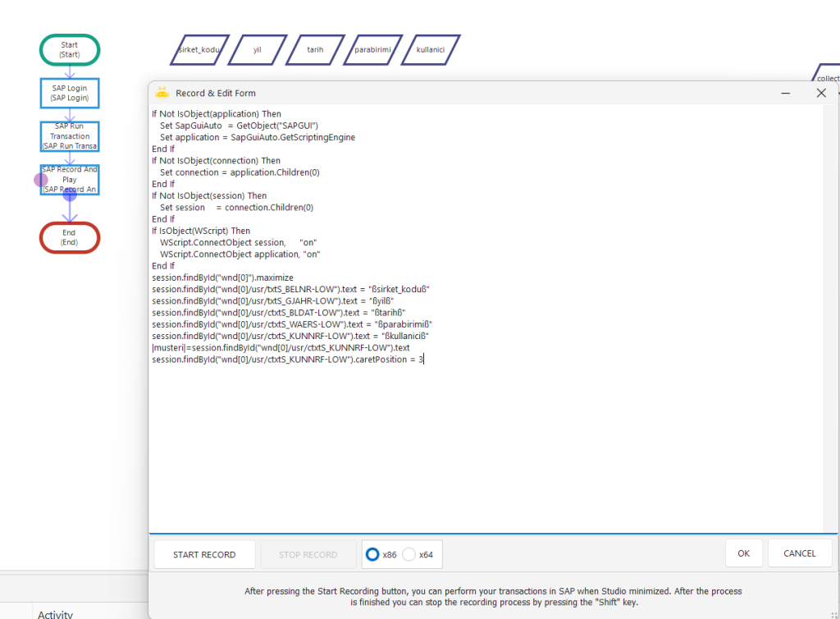Open the Activity tab at the bottom
The height and width of the screenshot is (619, 840).
[55, 613]
